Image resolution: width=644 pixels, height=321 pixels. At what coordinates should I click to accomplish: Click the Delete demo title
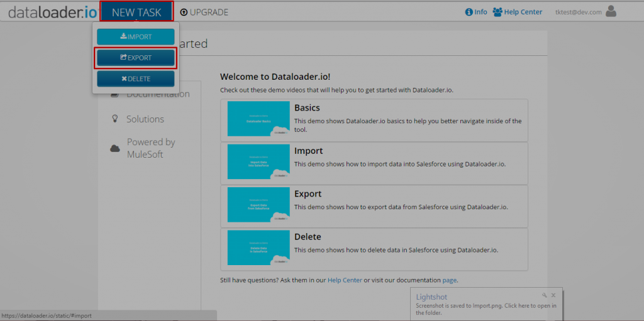[308, 237]
